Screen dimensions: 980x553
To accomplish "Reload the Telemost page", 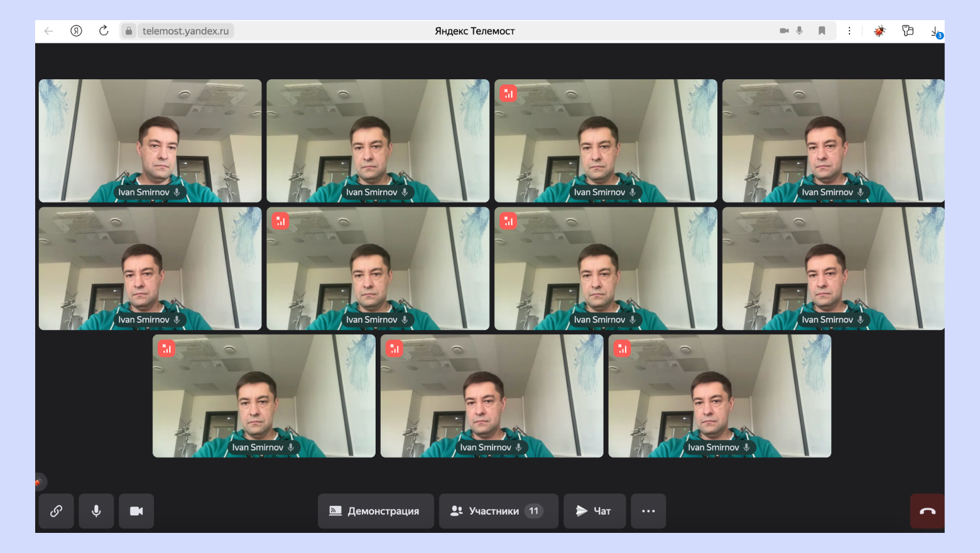I will 104,31.
